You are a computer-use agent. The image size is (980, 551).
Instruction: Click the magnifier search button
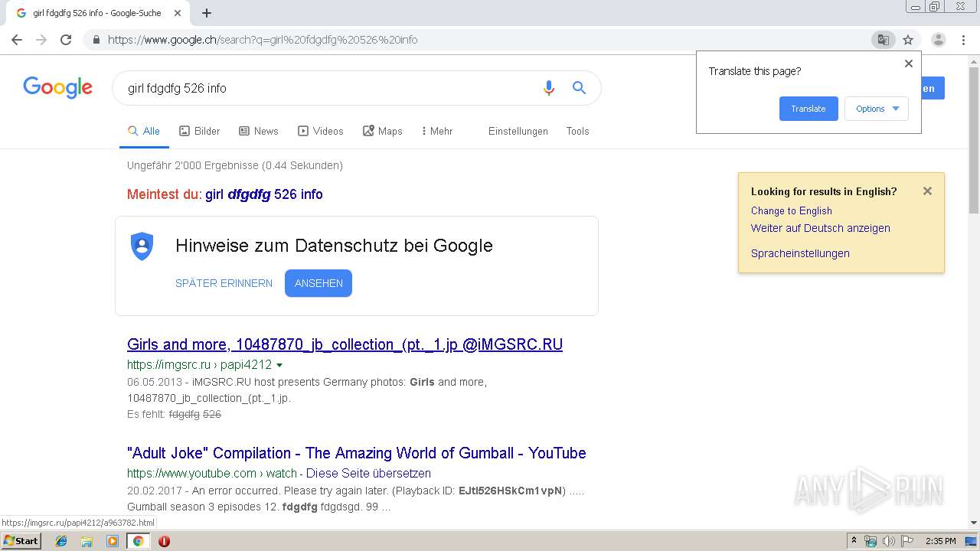point(579,88)
